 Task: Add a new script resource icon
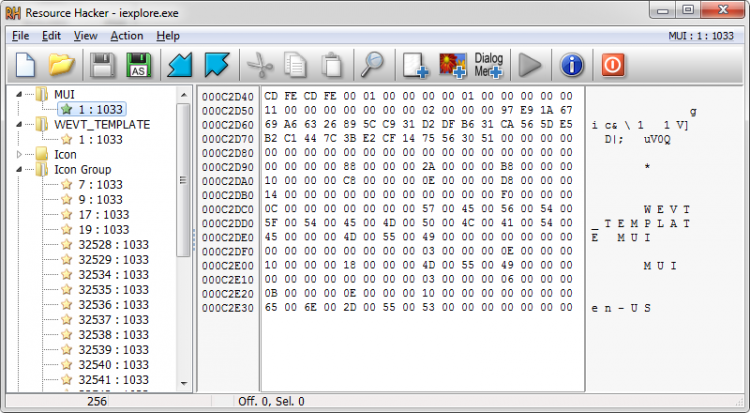click(x=415, y=65)
